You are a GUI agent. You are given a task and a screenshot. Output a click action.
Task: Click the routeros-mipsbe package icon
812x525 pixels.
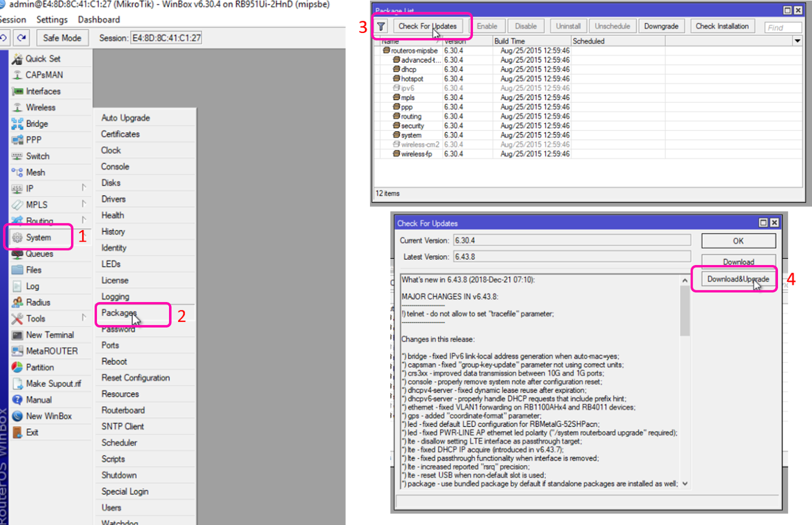click(387, 51)
